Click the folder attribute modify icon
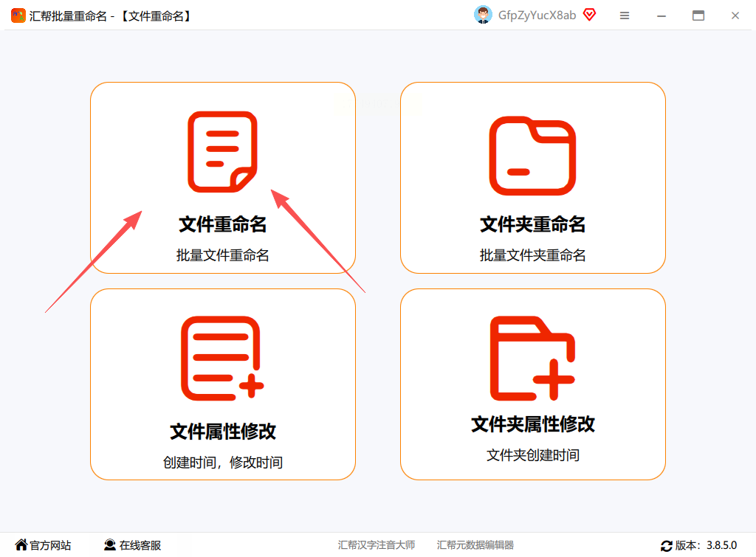Viewport: 756px width, 557px height. (532, 358)
